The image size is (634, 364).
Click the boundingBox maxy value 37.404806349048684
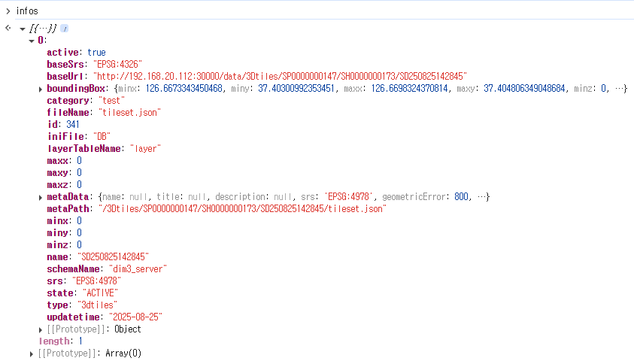(524, 89)
